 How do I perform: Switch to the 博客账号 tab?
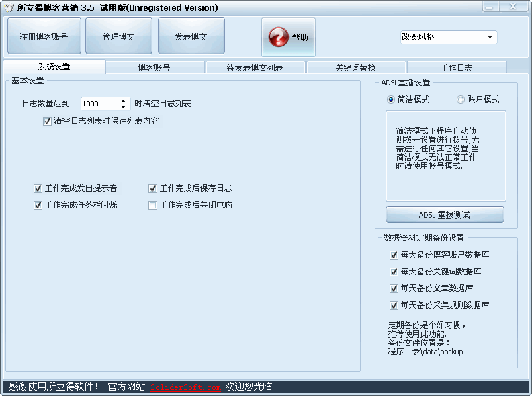point(154,68)
